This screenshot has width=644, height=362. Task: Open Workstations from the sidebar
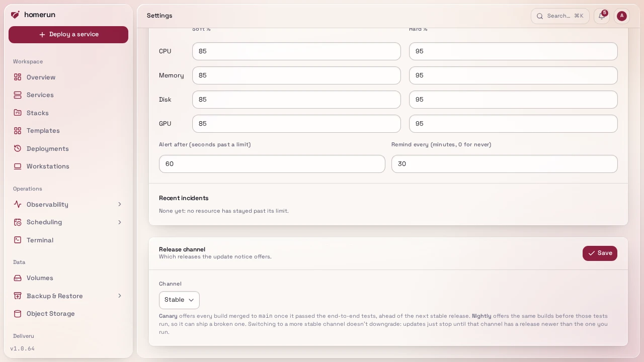click(68, 166)
